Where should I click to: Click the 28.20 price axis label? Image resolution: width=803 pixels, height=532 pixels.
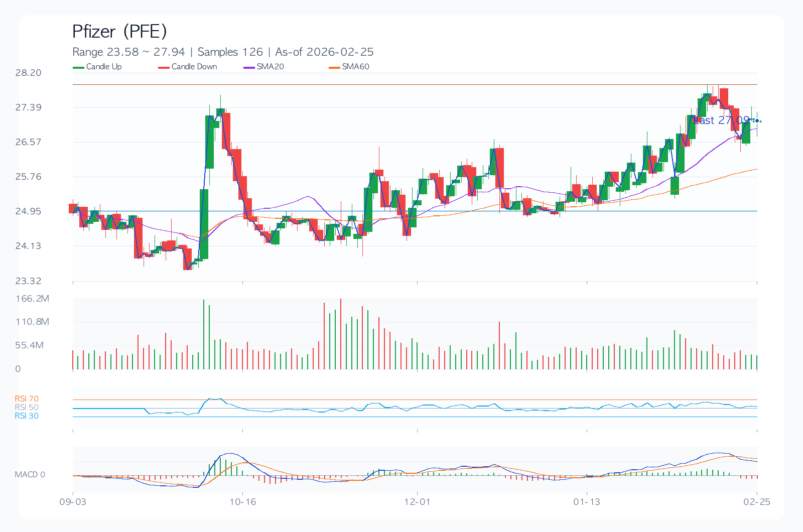[28, 73]
